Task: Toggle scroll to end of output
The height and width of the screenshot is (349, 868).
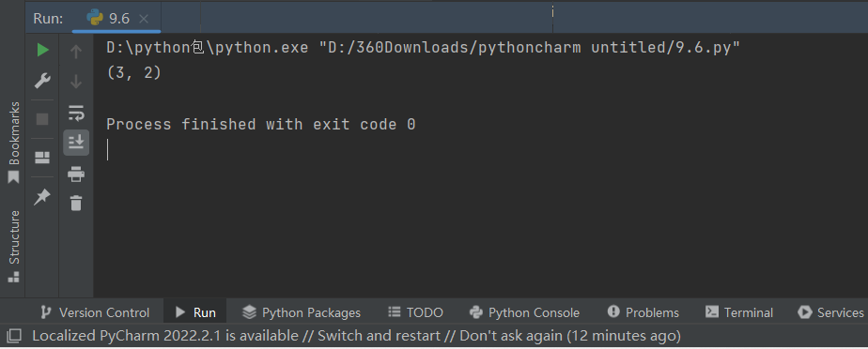Action: point(76,143)
